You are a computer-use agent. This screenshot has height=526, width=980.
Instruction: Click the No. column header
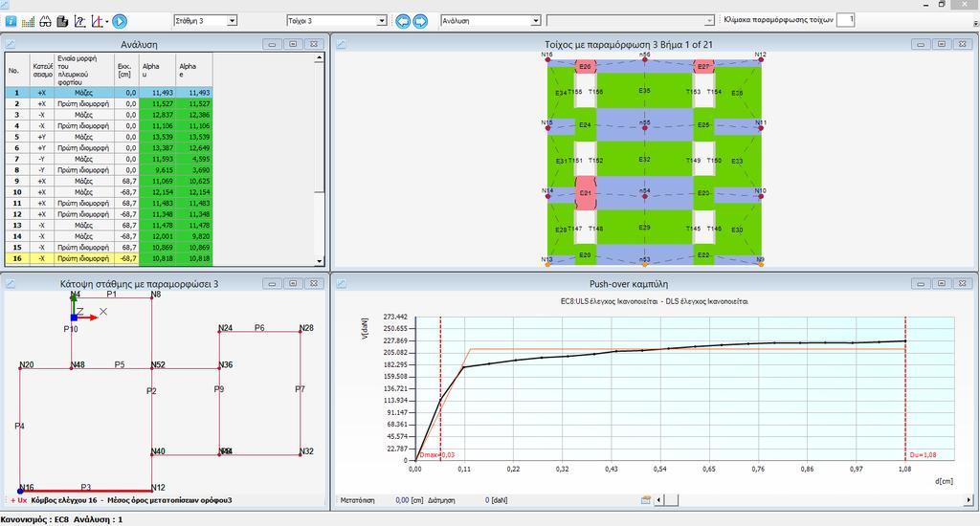coord(17,70)
